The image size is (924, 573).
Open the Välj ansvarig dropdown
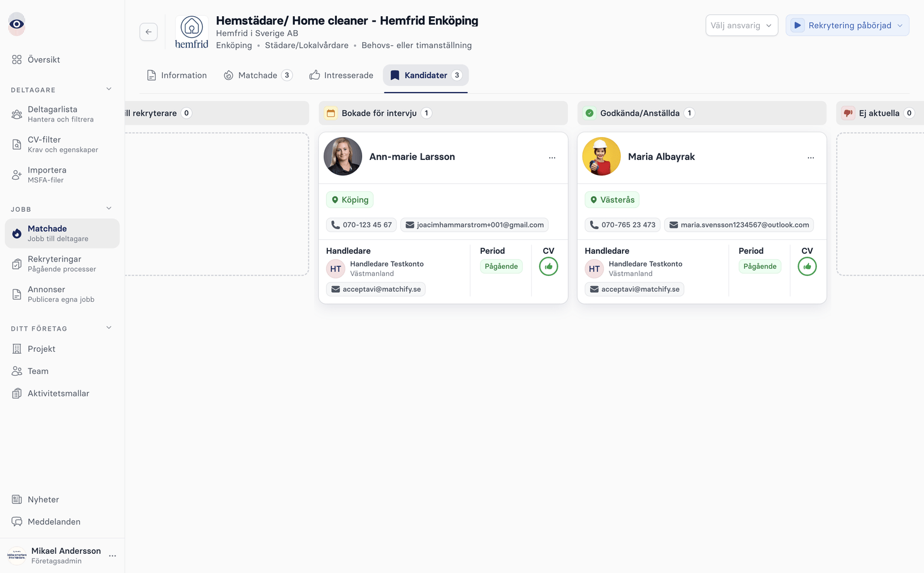tap(742, 25)
